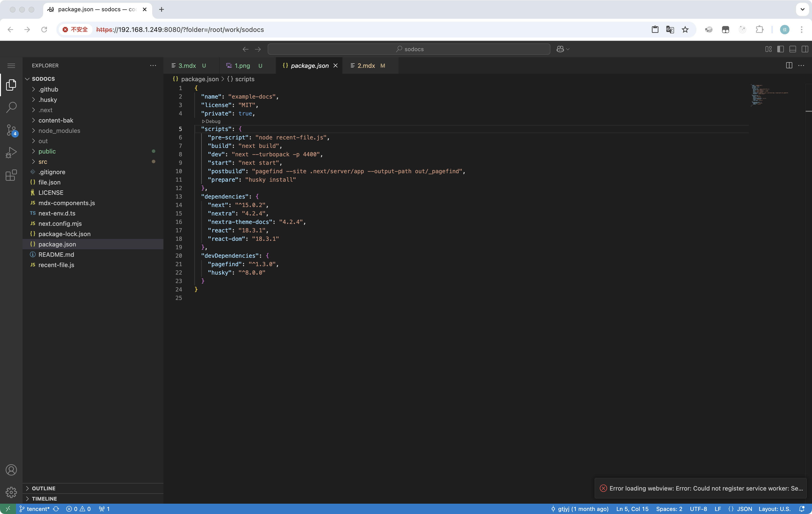Open Source Control view with badge
The image size is (812, 514).
[x=11, y=130]
